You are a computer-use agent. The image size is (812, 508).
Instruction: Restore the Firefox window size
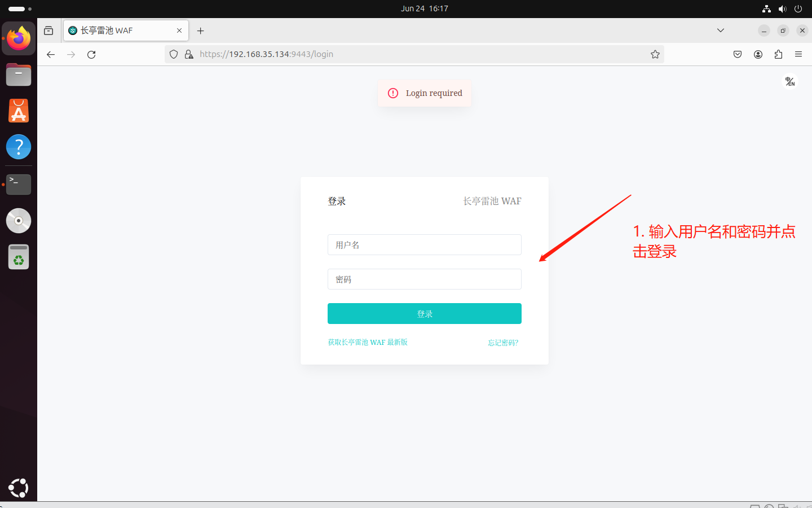[x=783, y=30]
